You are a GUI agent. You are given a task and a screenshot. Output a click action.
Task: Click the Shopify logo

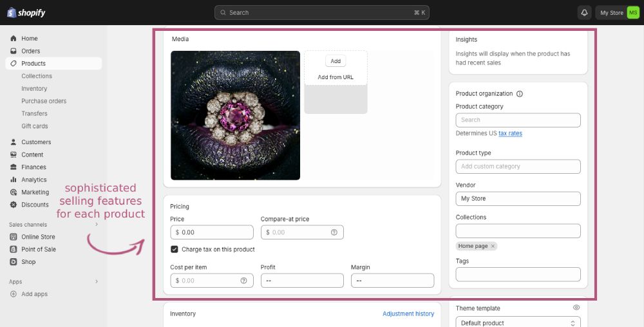(x=26, y=13)
